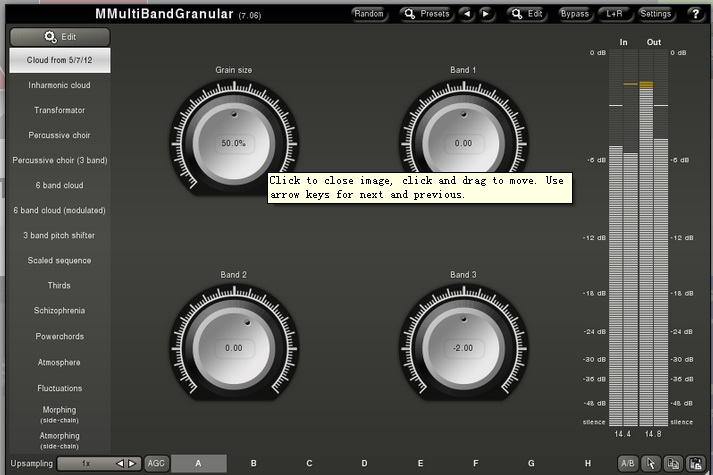Image resolution: width=713 pixels, height=475 pixels.
Task: Open the L+R channel mode selector
Action: point(615,14)
